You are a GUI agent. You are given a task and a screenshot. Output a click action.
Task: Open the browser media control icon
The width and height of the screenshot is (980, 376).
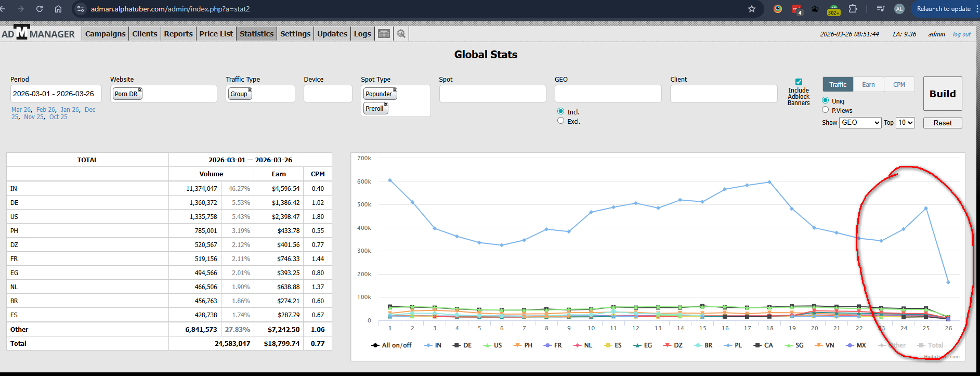[880, 9]
